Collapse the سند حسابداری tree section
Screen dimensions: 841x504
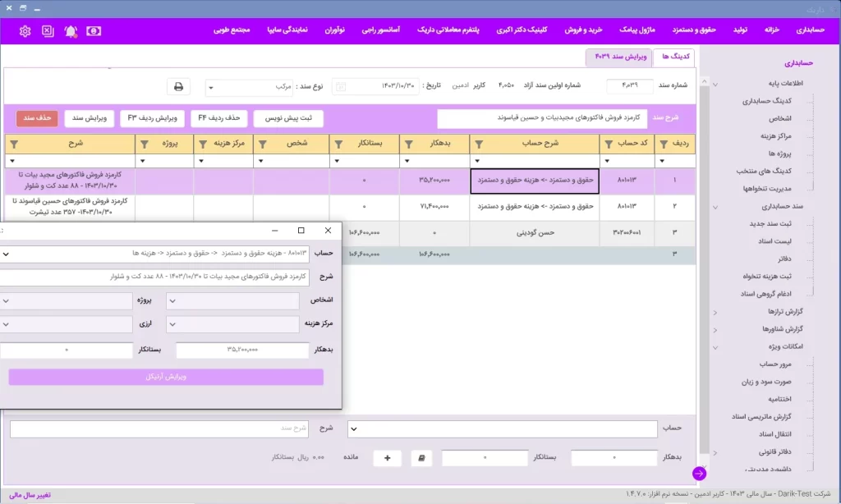715,207
